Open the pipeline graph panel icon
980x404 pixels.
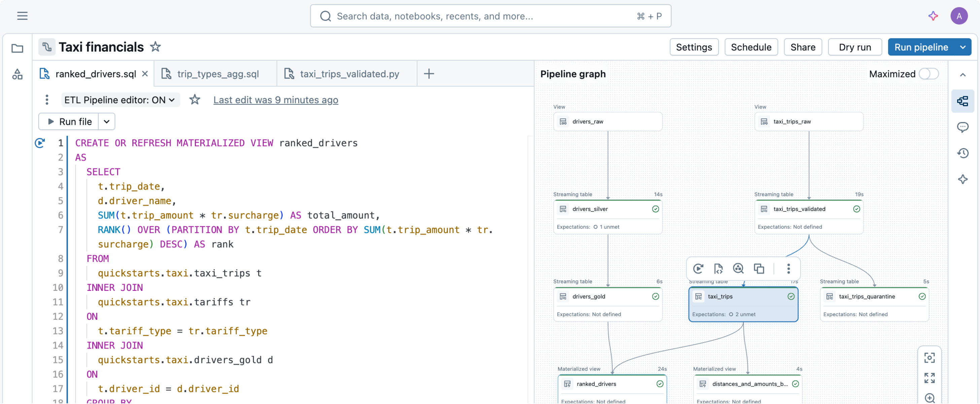pos(963,101)
